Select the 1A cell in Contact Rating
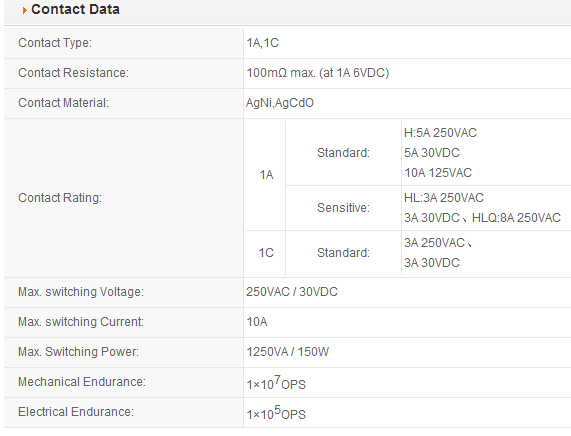The height and width of the screenshot is (436, 571). point(266,175)
